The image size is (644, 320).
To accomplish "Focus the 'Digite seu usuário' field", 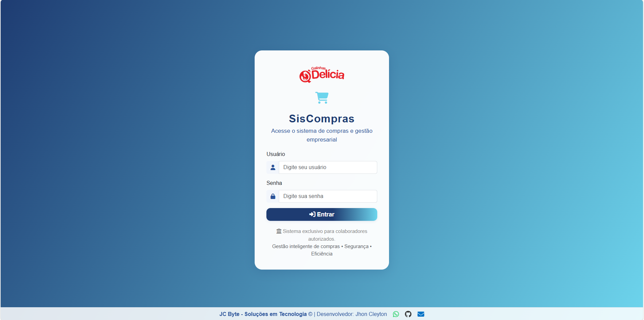I will pos(328,167).
